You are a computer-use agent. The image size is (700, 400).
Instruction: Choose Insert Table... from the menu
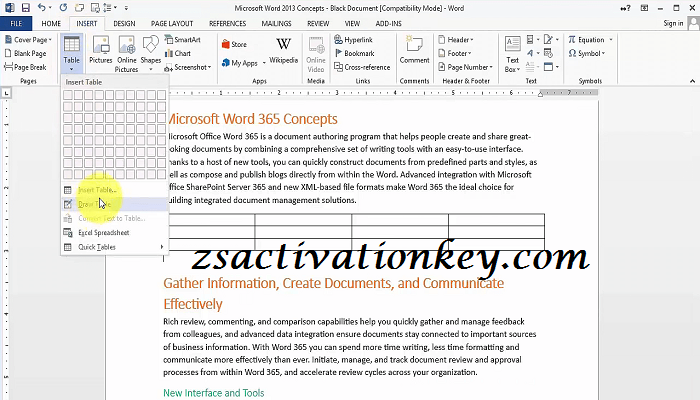coord(115,190)
